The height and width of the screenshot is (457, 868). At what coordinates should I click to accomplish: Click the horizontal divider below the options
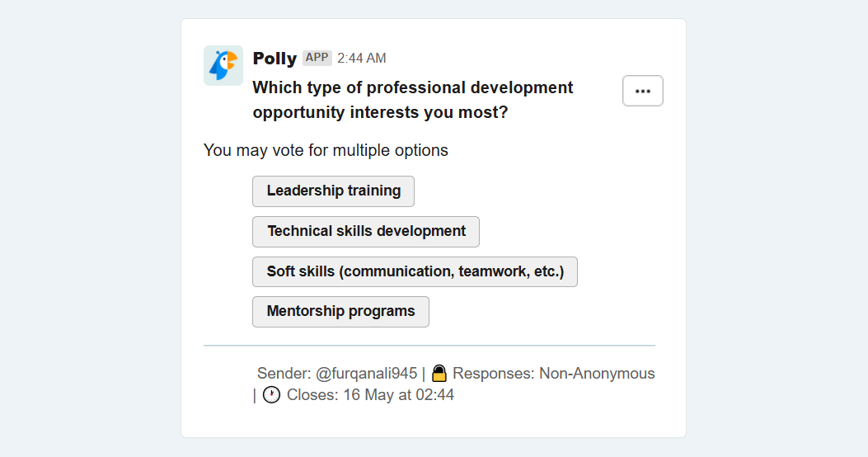pos(429,345)
